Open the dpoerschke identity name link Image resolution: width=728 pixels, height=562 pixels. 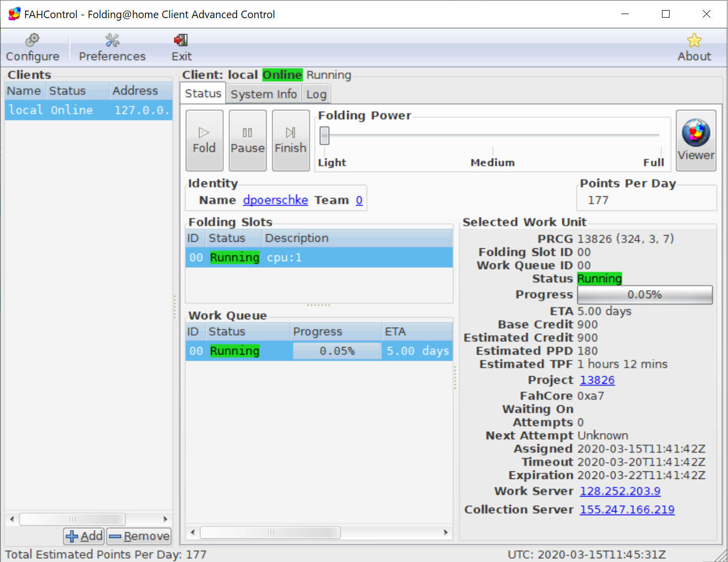coord(275,200)
